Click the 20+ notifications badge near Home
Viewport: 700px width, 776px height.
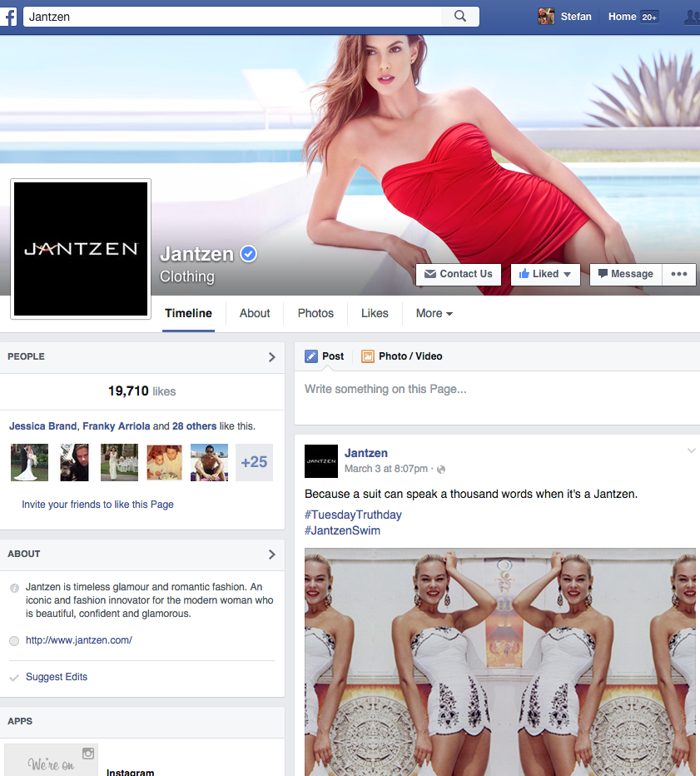click(649, 17)
